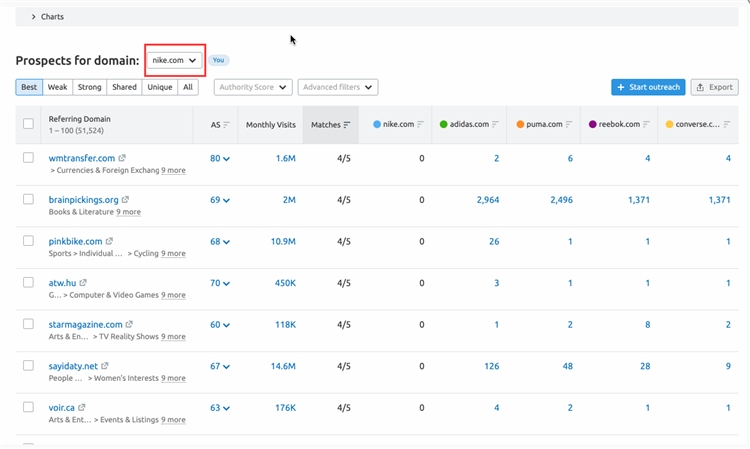Screen dimensions: 750x449
Task: Open external link icon next to wmtransfer.com
Action: pos(122,158)
